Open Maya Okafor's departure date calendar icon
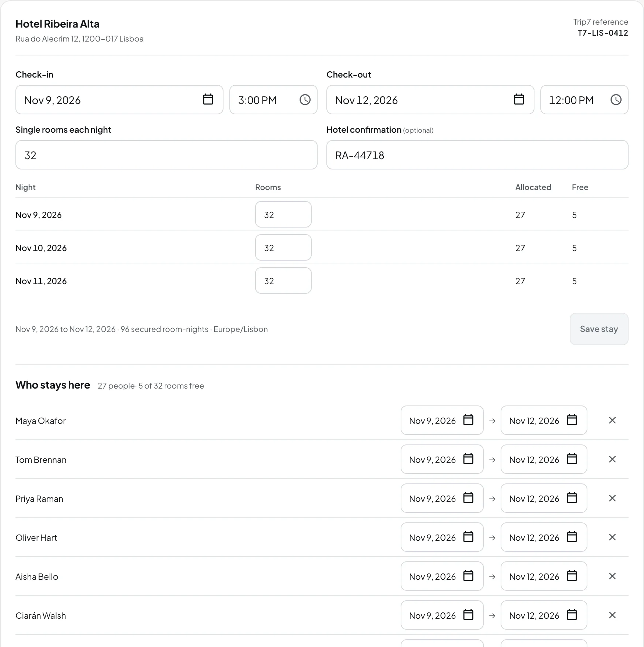Viewport: 644px width, 647px height. pyautogui.click(x=572, y=420)
